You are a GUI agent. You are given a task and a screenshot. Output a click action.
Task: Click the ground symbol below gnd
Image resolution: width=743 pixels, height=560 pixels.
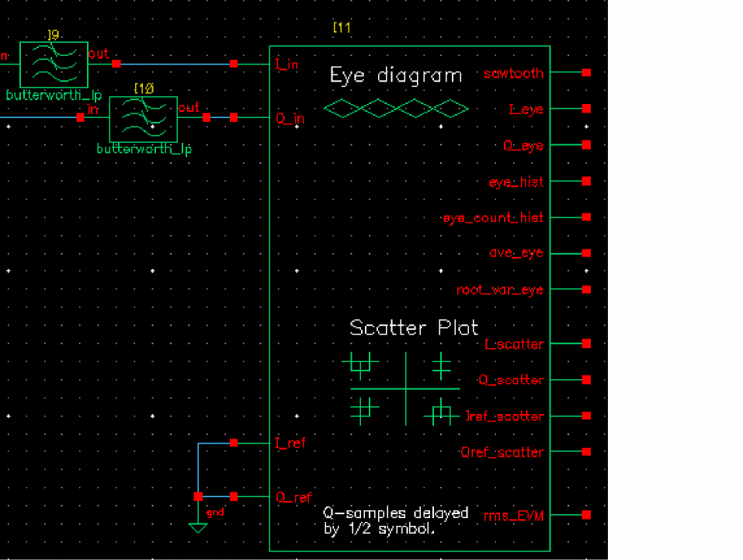[x=198, y=527]
